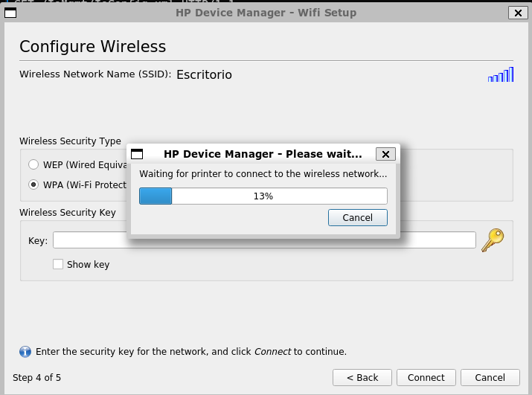Click the wireless signal strength bars icon

click(x=501, y=74)
